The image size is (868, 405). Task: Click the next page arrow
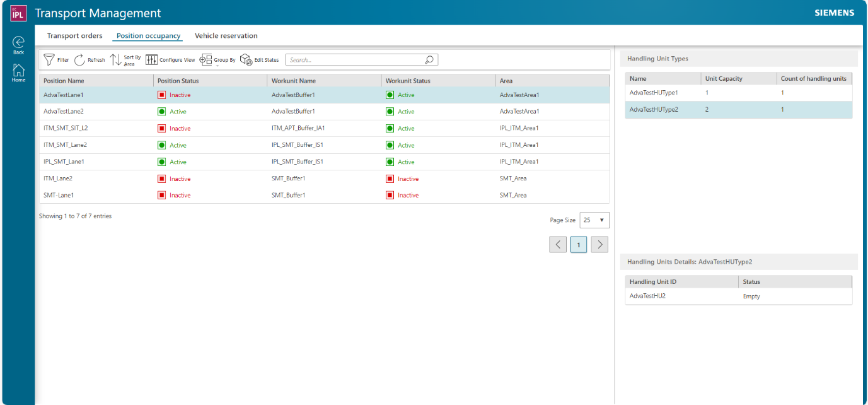tap(599, 244)
